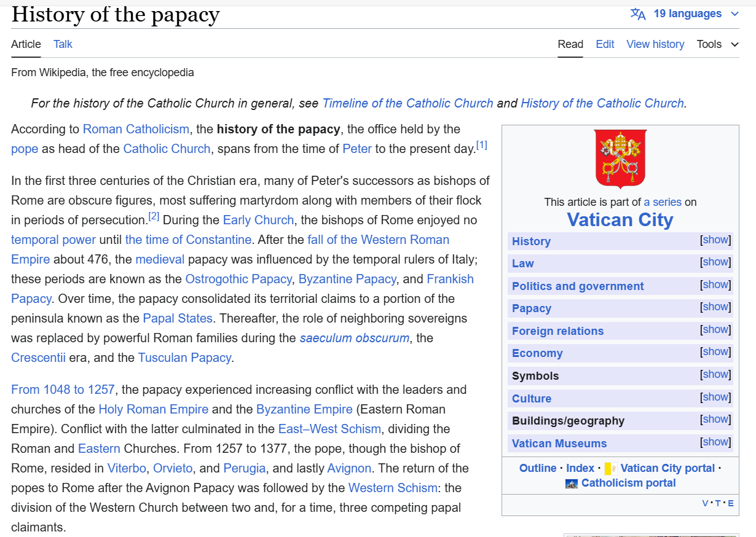
Task: Click the V view-template link
Action: click(705, 504)
